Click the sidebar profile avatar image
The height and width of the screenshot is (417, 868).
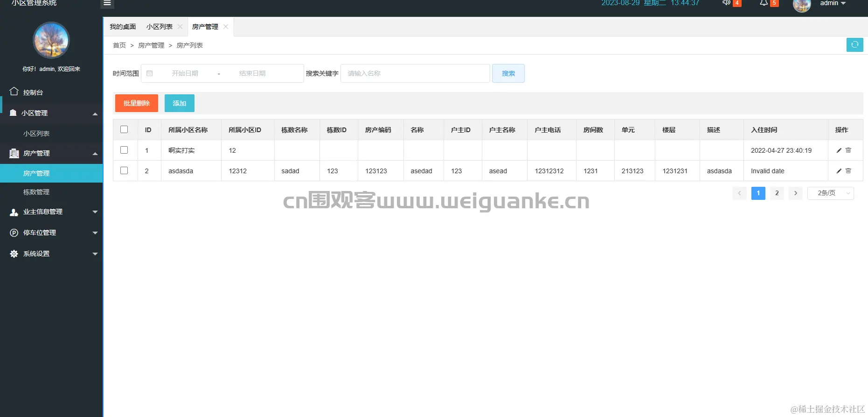51,40
